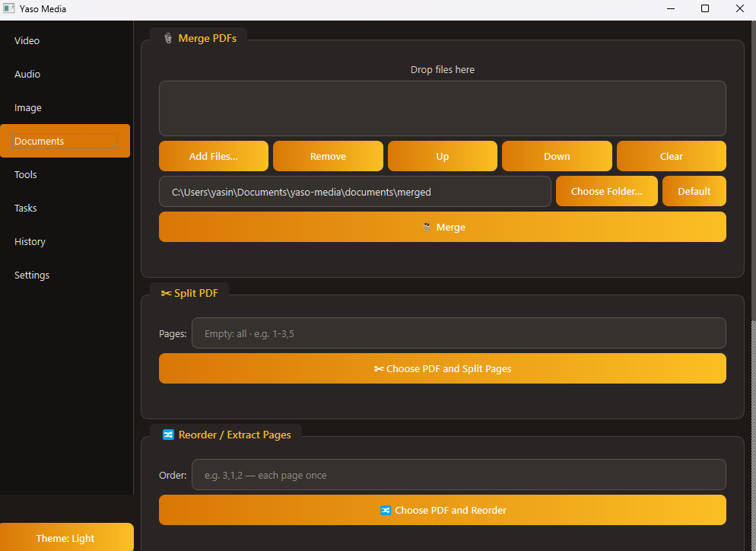Open the Tools section
756x551 pixels.
[x=65, y=174]
